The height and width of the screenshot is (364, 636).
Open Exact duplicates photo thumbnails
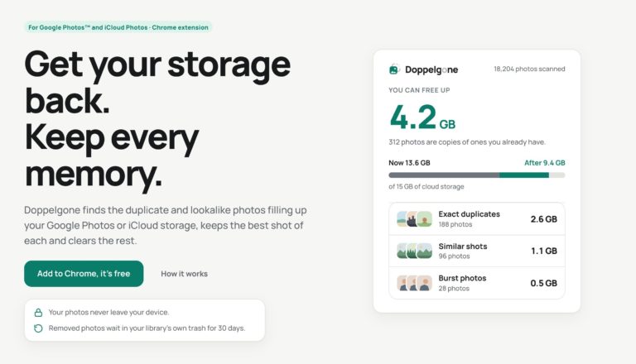414,219
